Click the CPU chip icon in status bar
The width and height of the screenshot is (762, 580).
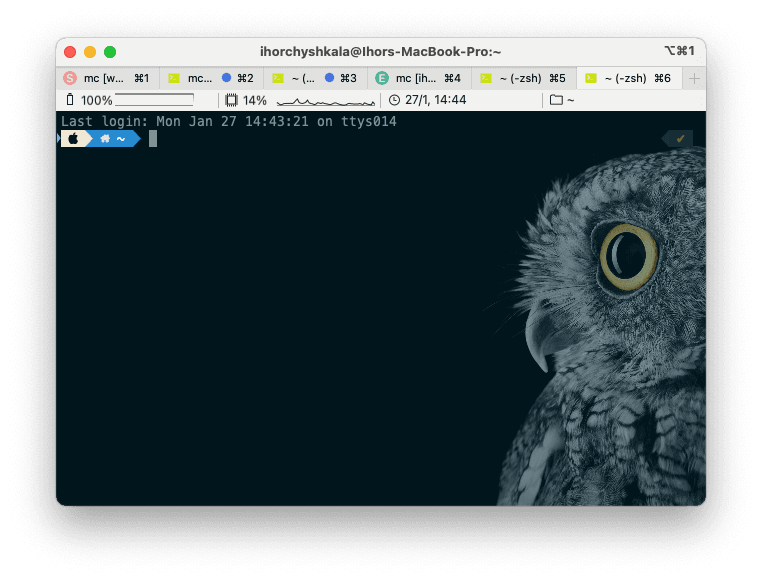point(231,100)
